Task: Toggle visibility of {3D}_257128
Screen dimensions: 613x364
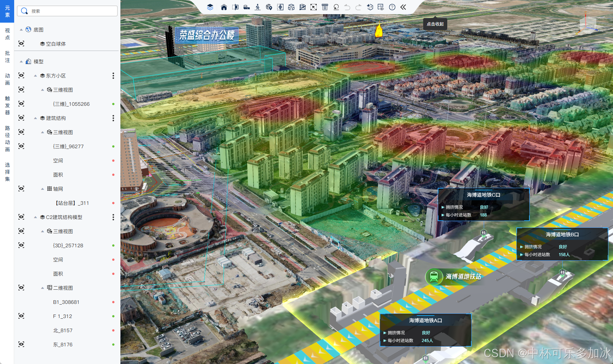Action: click(21, 245)
